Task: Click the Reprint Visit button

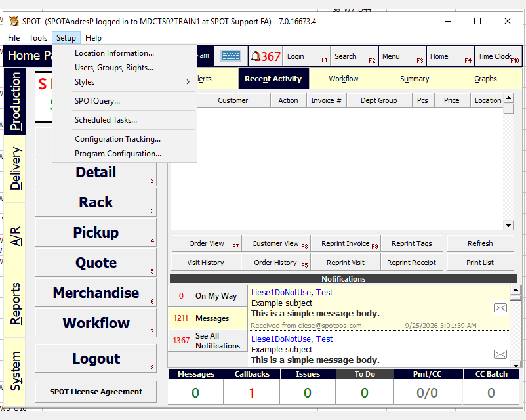Action: 346,262
